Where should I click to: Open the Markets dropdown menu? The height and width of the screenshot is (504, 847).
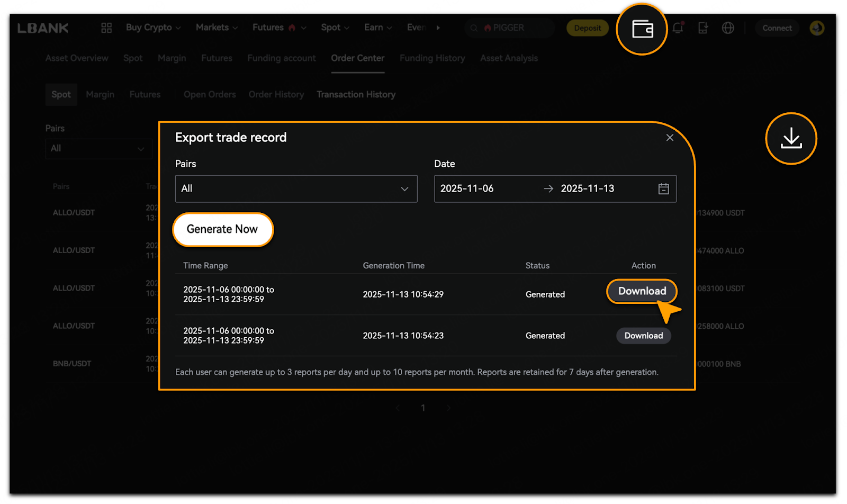click(217, 28)
